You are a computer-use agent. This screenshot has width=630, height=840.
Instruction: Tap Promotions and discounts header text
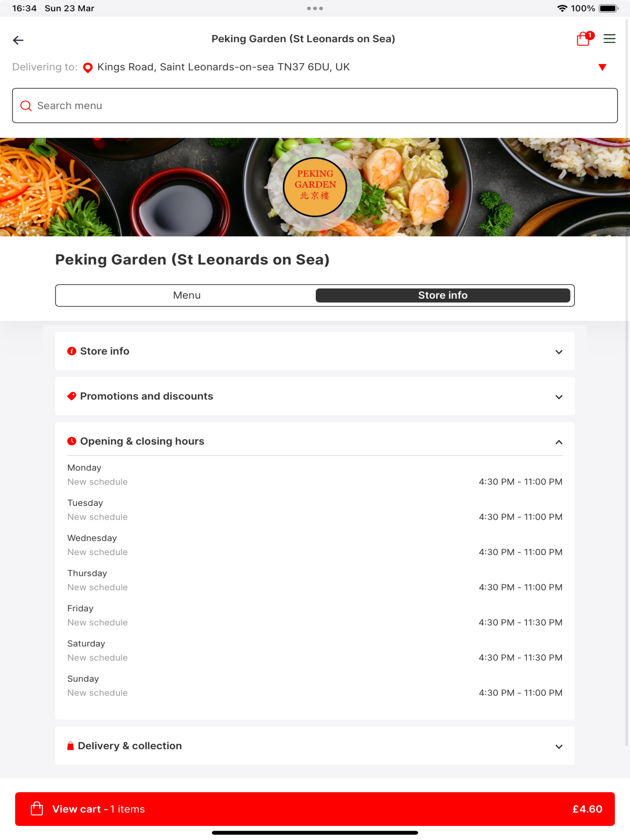point(147,396)
